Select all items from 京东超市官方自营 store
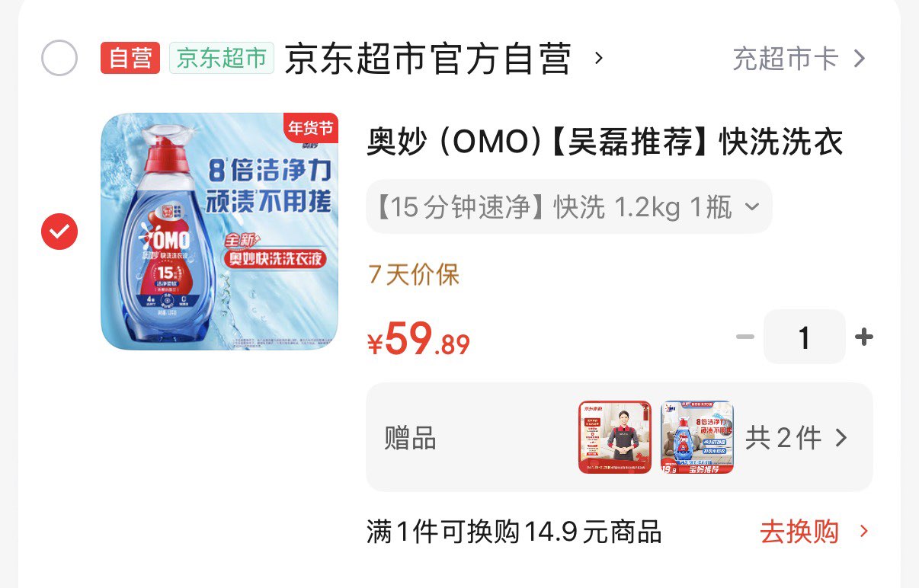The image size is (919, 588). tap(59, 58)
